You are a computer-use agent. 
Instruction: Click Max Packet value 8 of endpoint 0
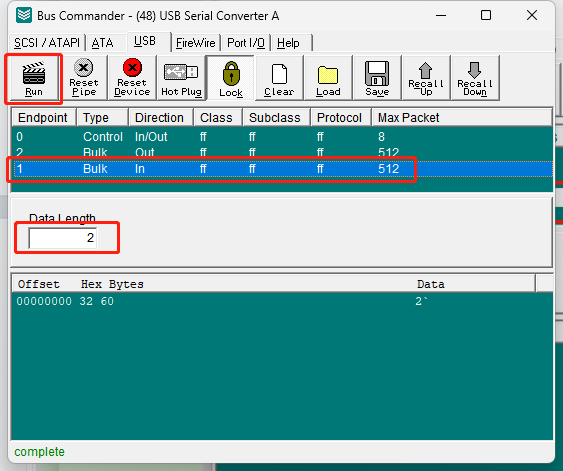click(381, 137)
